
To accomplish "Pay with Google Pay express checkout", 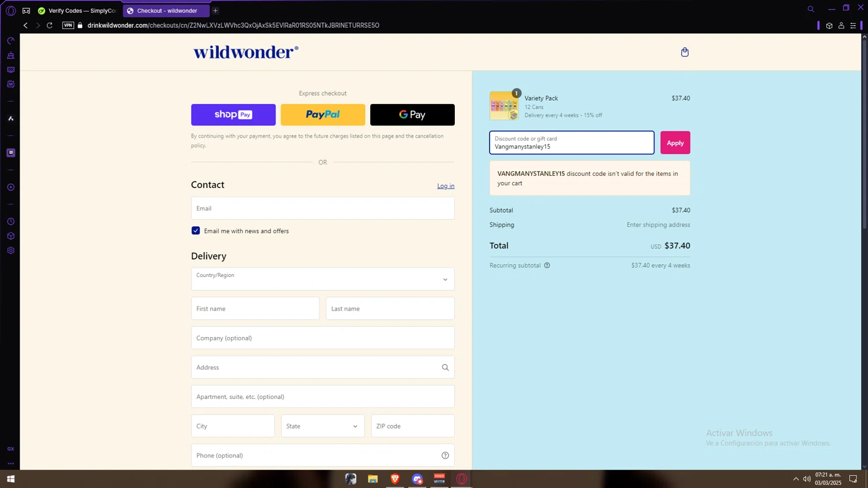I will [412, 114].
